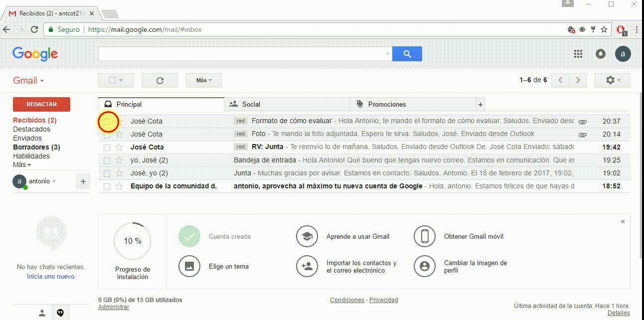The height and width of the screenshot is (320, 644).
Task: Tick the select-all checkbox in the toolbar
Action: [x=112, y=80]
